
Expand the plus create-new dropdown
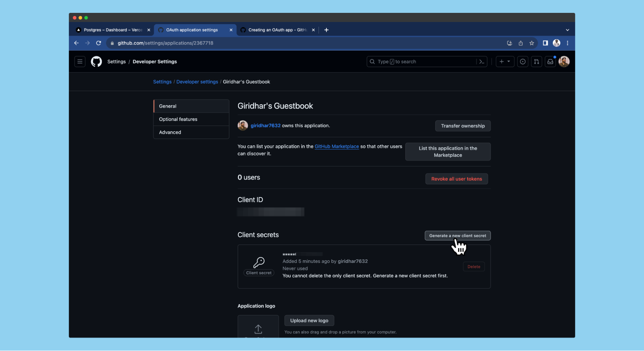click(505, 61)
